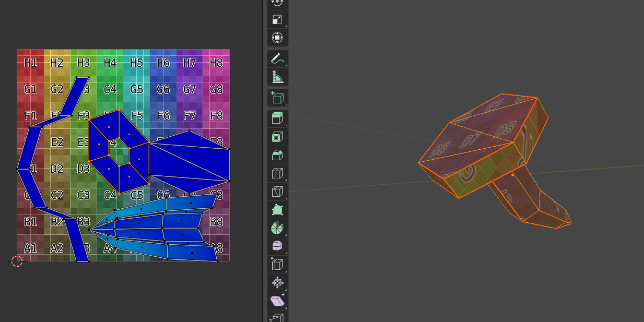Choose the Smooth vertices tool
This screenshot has width=644, height=322.
click(277, 246)
